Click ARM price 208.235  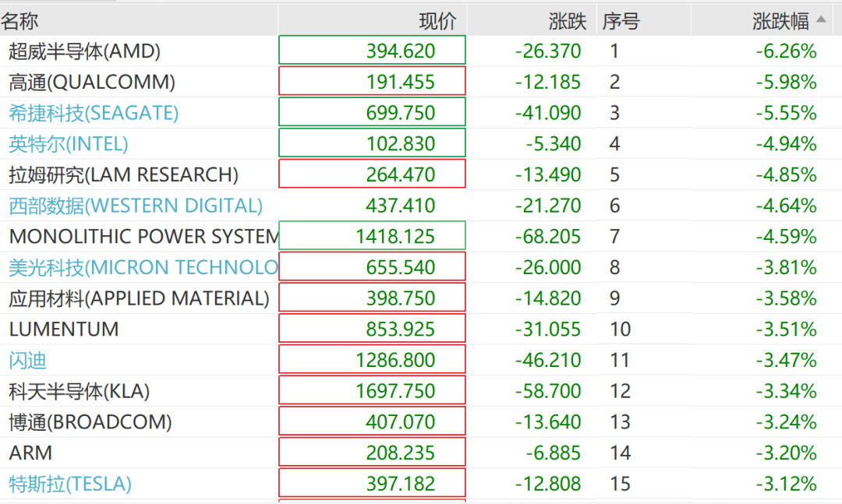tap(401, 453)
